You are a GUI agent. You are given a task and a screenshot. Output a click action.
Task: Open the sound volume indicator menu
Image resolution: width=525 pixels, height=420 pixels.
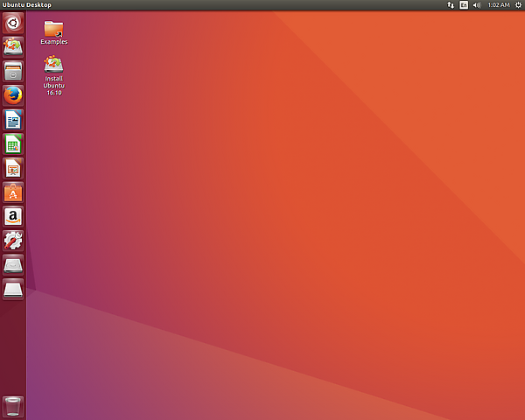(x=477, y=5)
